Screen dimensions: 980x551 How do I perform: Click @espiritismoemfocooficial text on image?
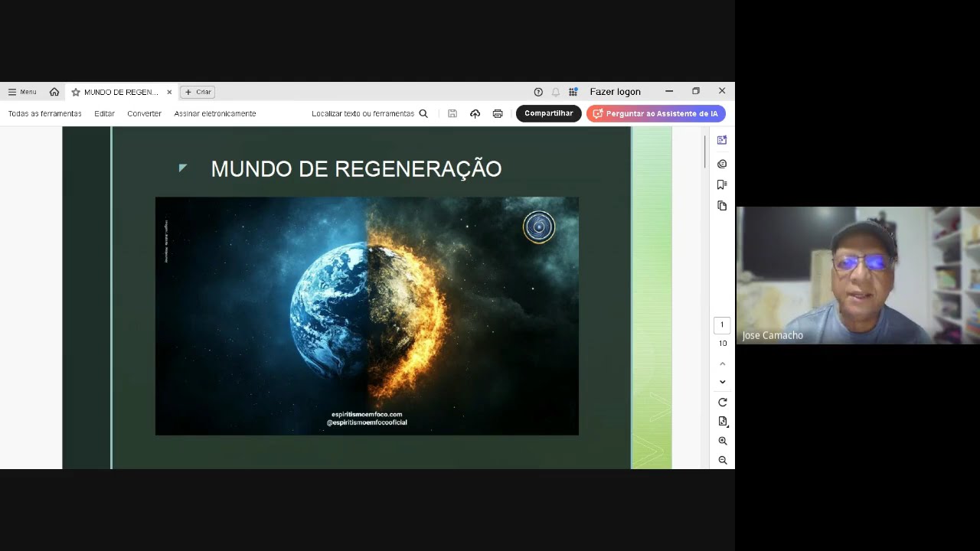367,422
